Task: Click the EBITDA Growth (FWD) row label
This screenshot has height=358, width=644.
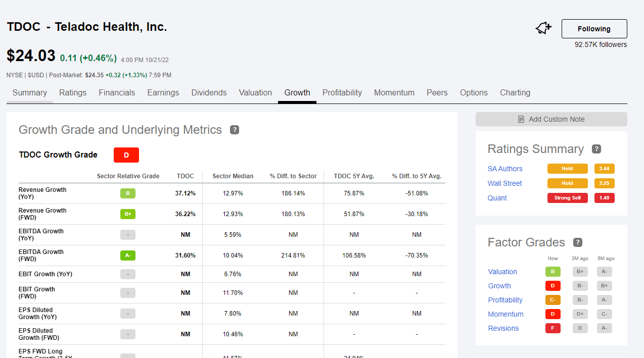Action: (41, 255)
